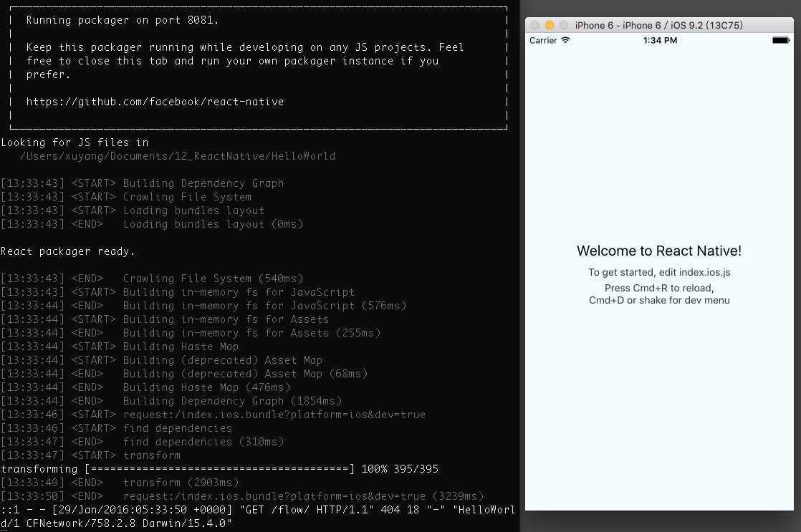Click the 1:34 PM clock in simulator
This screenshot has width=801, height=532.
660,40
